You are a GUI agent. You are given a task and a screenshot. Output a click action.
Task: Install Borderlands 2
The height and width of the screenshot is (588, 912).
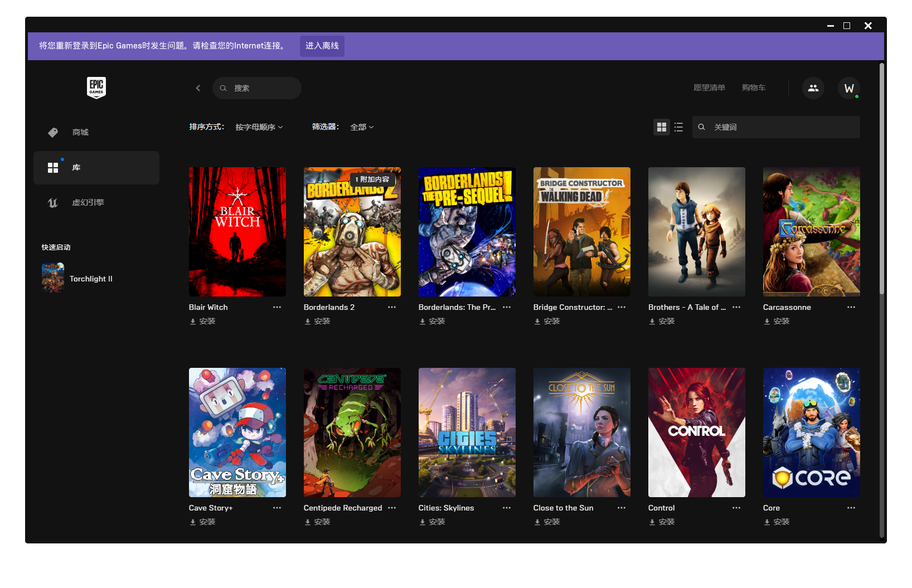[x=317, y=321]
